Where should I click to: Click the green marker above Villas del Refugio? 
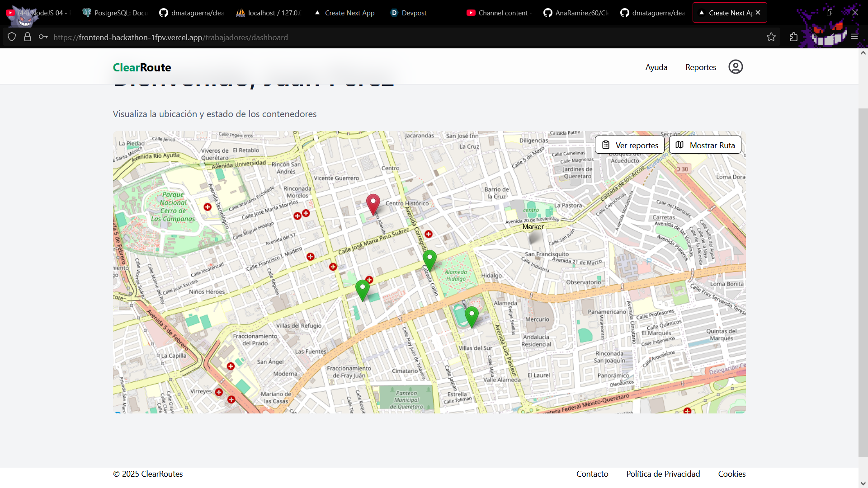click(363, 289)
